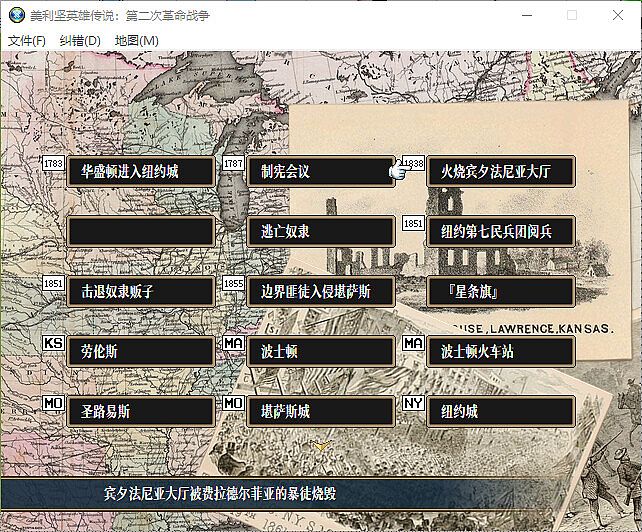Image resolution: width=642 pixels, height=532 pixels.
Task: Go to 纽约城 location
Action: pyautogui.click(x=501, y=411)
